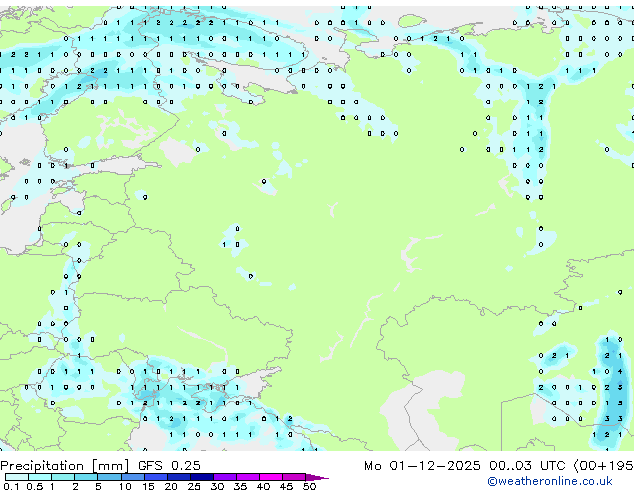Image resolution: width=634 pixels, height=490 pixels.
Task: Pick the navy swatch between 25 and 30
Action: (201, 477)
